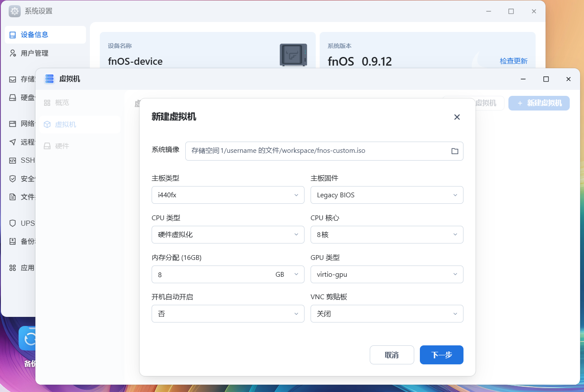Viewport: 584px width, 392px height.
Task: Click the fnOS 0.9.12 version text
Action: click(x=360, y=61)
